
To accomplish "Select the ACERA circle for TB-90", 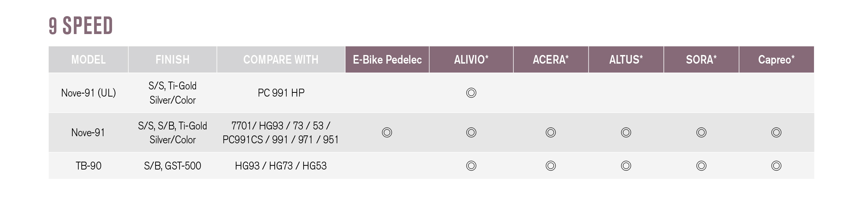I will 551,166.
